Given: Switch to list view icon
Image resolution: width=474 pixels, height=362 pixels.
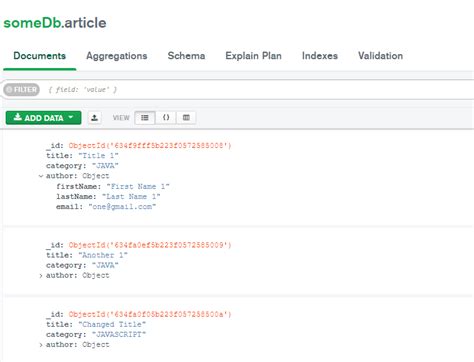Looking at the screenshot, I should pyautogui.click(x=145, y=118).
